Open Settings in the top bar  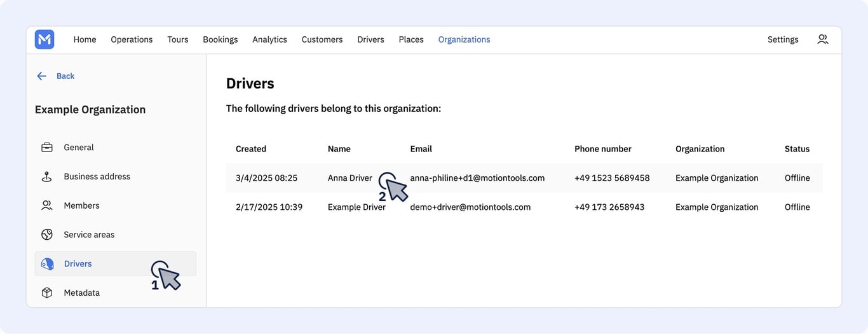tap(783, 39)
